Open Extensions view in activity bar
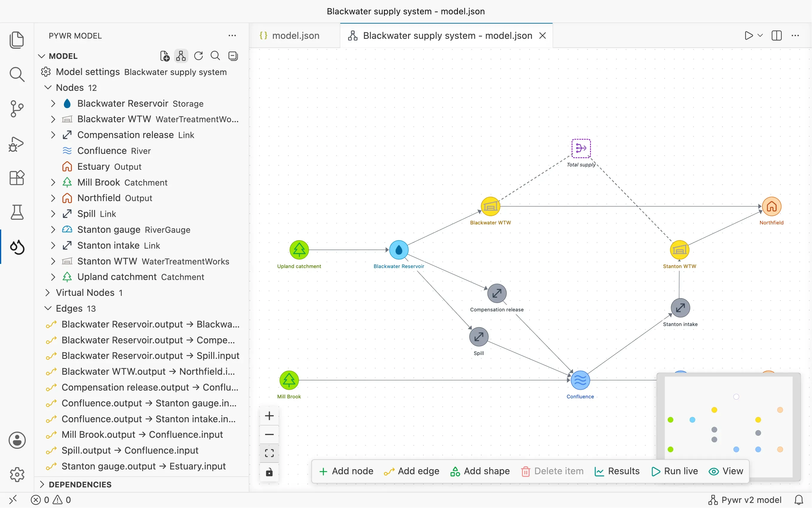Screen dimensions: 812x508 (17, 178)
